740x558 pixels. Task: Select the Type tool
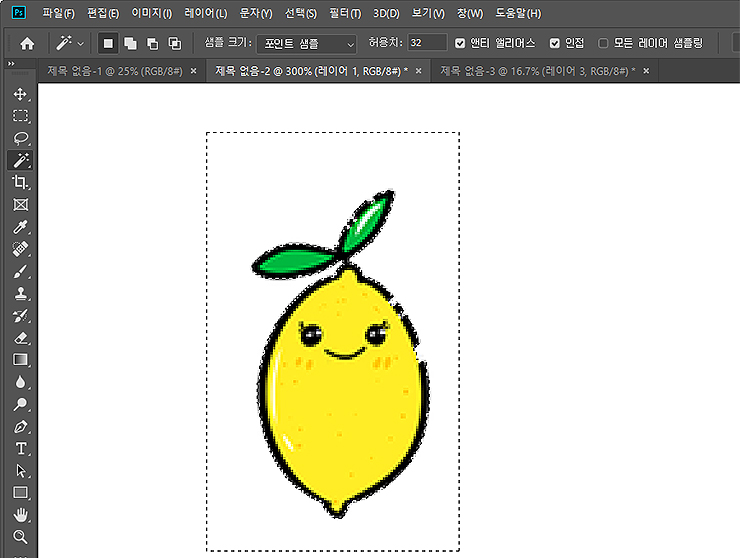(x=20, y=448)
